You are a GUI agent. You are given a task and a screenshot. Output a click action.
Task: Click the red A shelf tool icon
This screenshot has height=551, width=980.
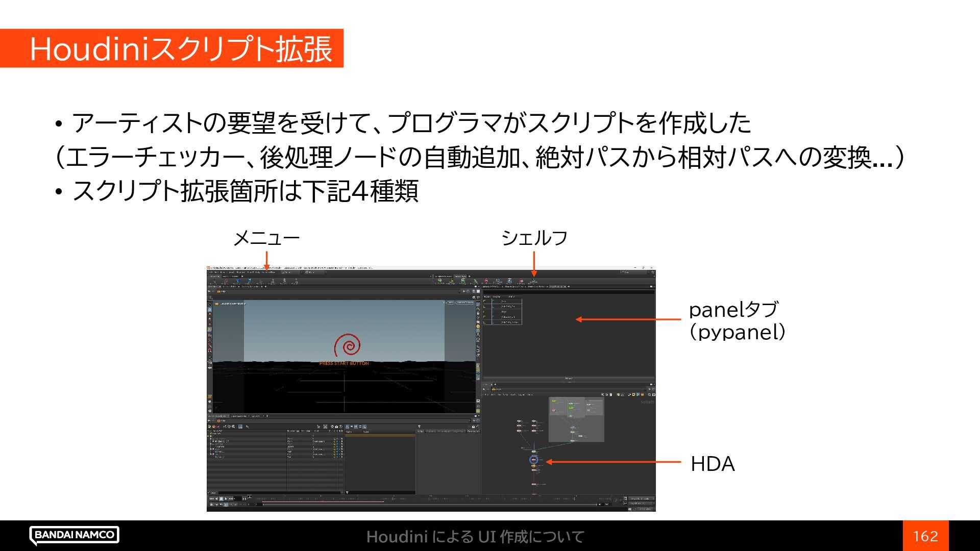(486, 280)
